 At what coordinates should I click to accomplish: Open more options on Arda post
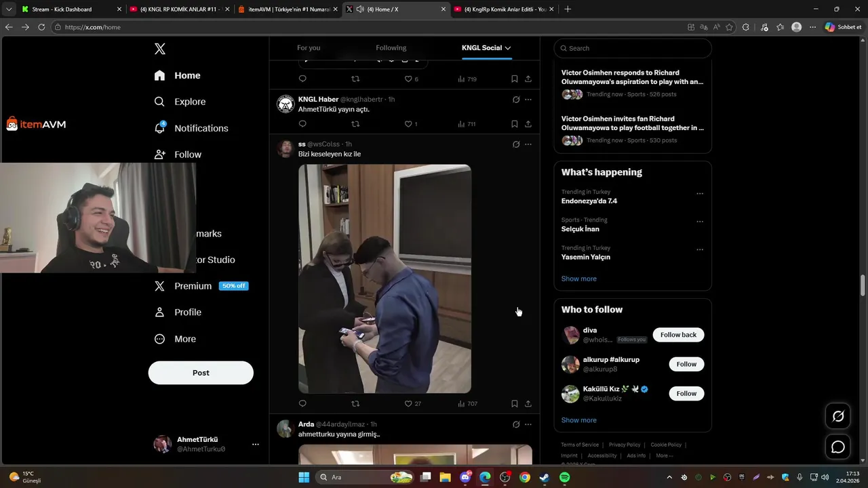528,424
